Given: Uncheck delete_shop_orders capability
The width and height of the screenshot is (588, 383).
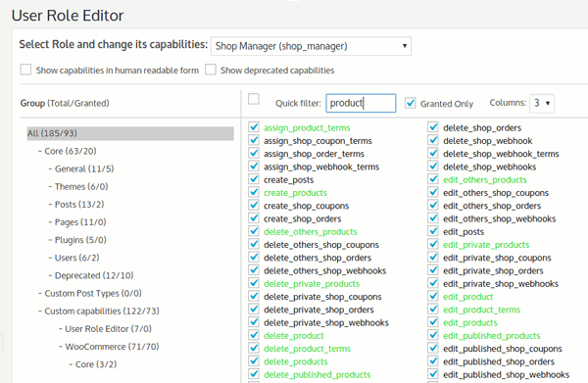Looking at the screenshot, I should click(x=433, y=127).
